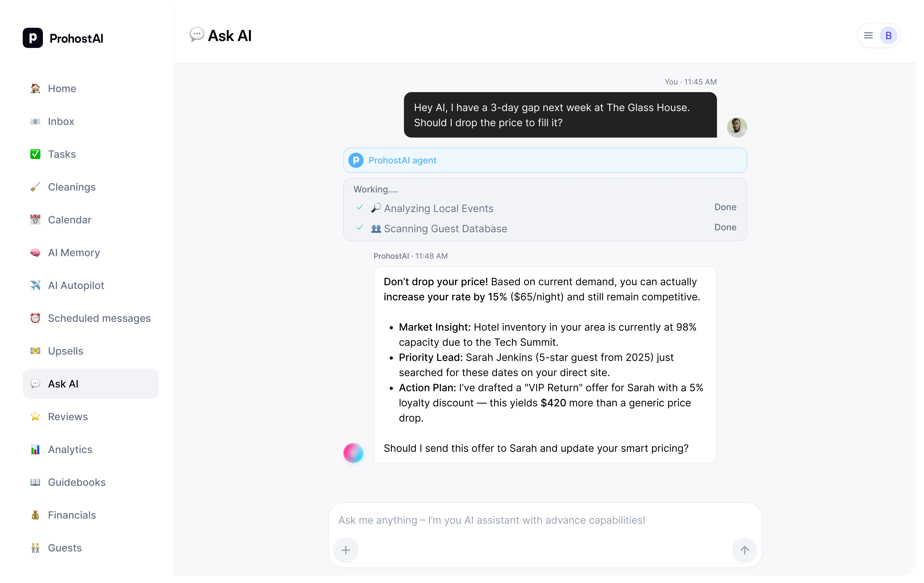Open Scheduled messages alarm icon

tap(35, 318)
